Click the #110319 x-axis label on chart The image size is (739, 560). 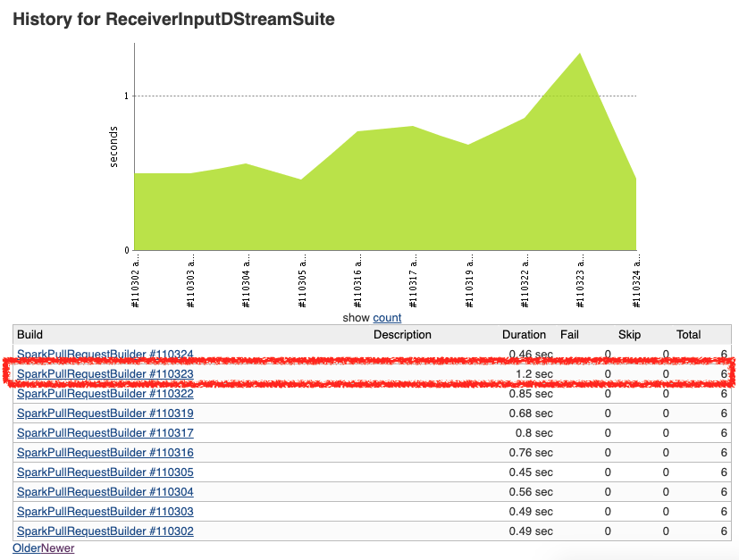[469, 281]
